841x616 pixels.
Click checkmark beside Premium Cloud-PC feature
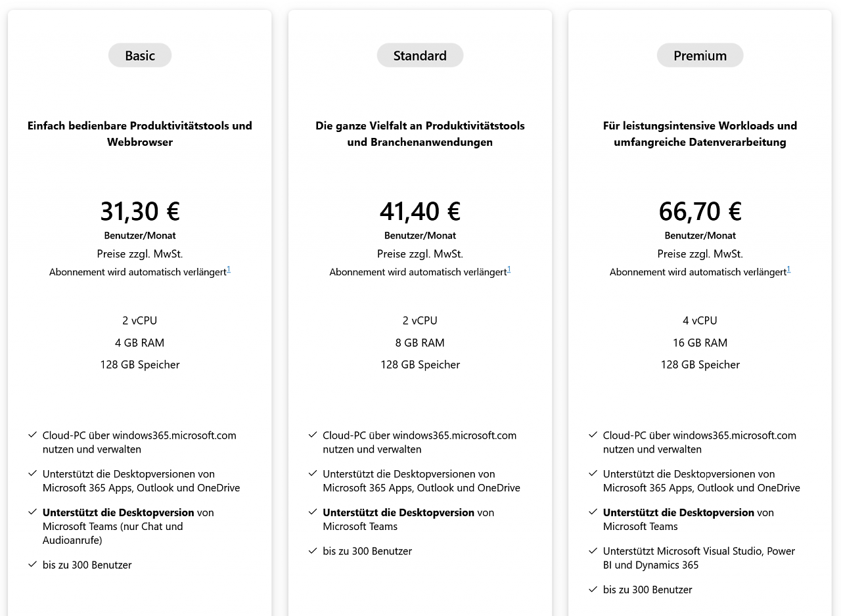coord(593,435)
